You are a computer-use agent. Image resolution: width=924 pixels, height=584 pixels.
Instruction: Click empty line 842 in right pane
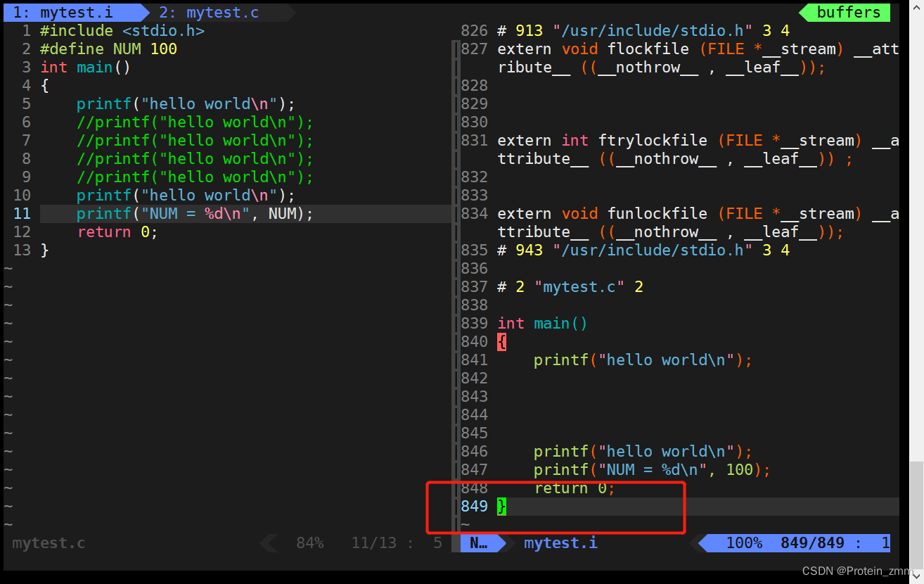[x=679, y=379]
